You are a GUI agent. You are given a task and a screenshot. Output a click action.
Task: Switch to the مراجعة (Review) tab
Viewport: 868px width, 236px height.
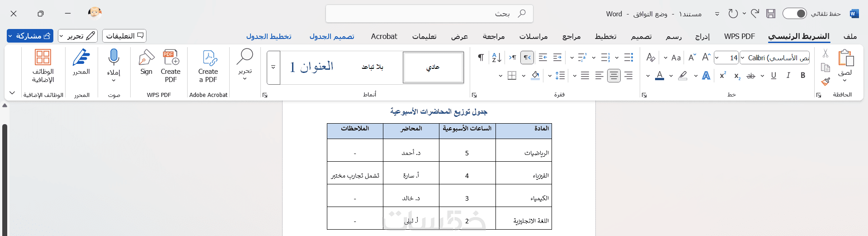click(494, 36)
